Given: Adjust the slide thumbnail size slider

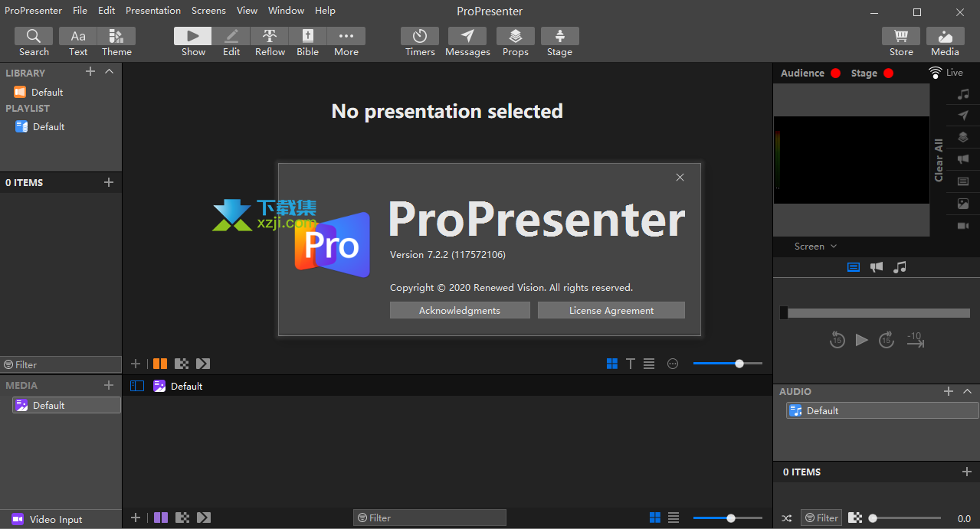Looking at the screenshot, I should tap(728, 364).
